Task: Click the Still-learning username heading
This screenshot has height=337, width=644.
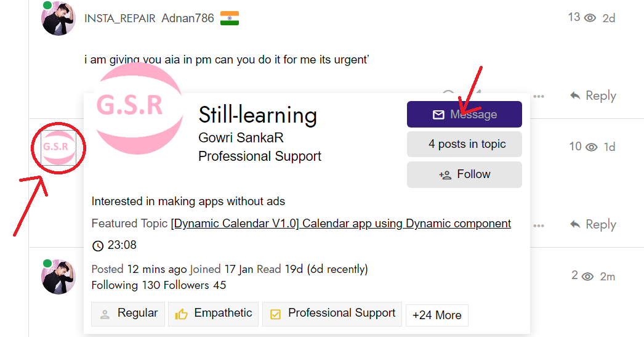Action: tap(257, 115)
